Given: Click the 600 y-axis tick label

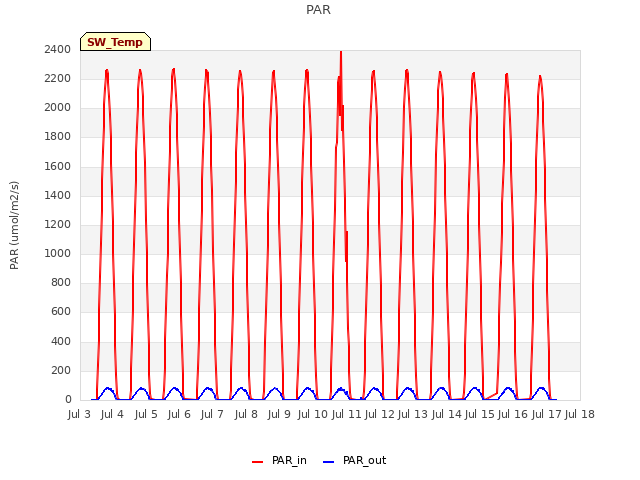Looking at the screenshot, I should (61, 312).
